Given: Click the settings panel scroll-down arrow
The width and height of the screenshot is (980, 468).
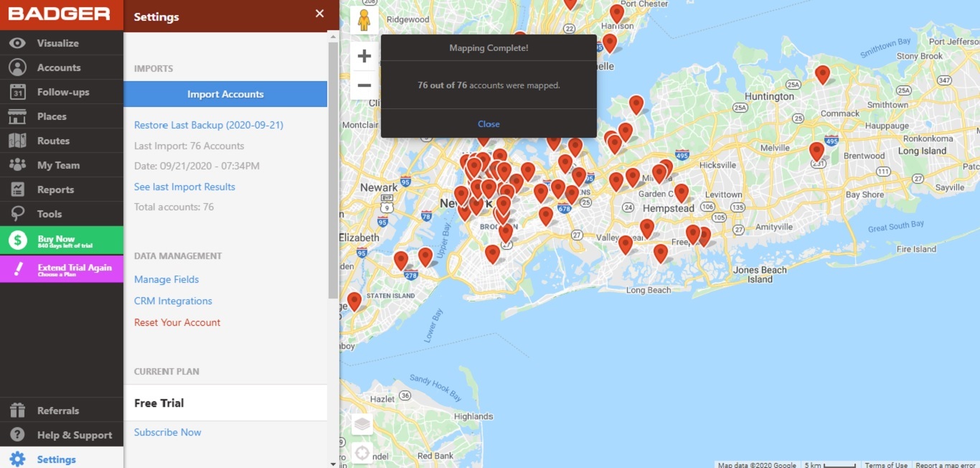Looking at the screenshot, I should [x=333, y=464].
